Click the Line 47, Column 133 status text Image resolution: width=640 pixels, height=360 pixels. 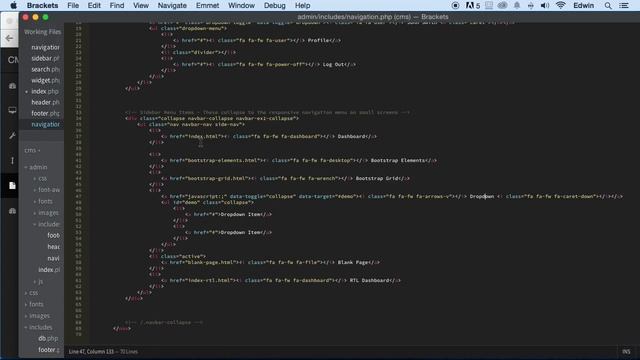coord(91,351)
